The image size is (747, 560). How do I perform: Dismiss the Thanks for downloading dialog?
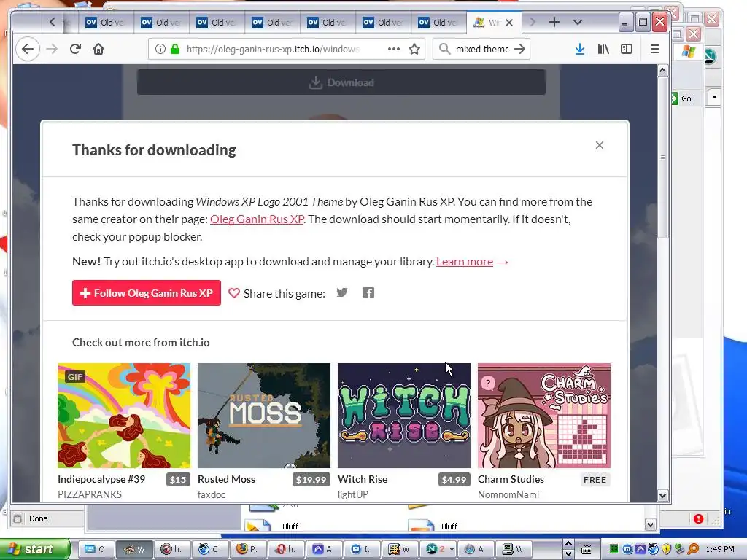[x=600, y=145]
